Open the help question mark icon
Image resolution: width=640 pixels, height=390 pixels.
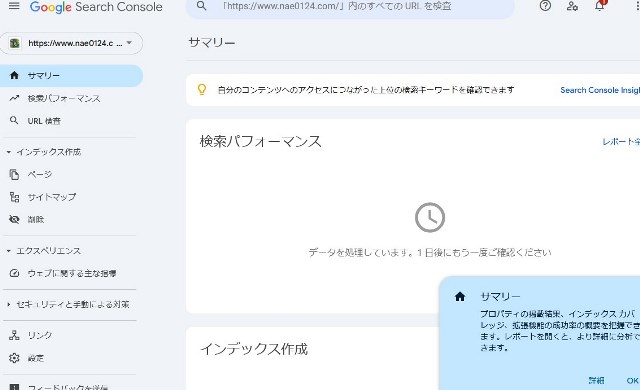545,6
